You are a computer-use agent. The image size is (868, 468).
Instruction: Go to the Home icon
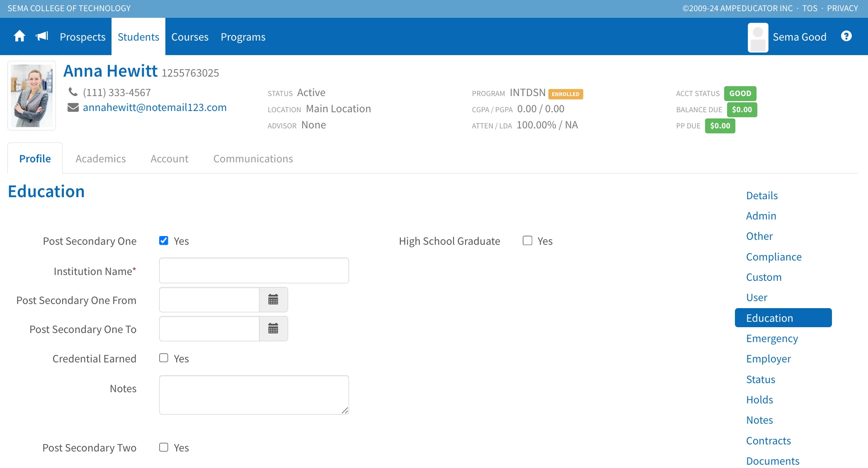click(19, 36)
